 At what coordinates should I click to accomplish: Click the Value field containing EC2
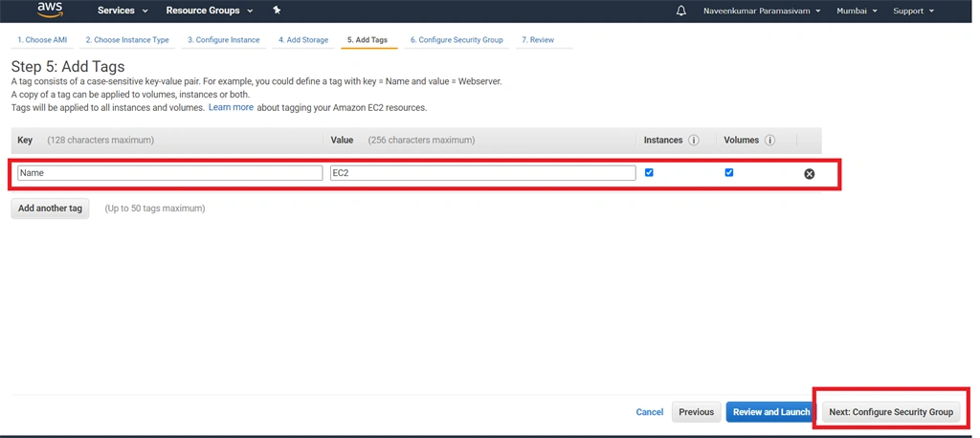483,173
